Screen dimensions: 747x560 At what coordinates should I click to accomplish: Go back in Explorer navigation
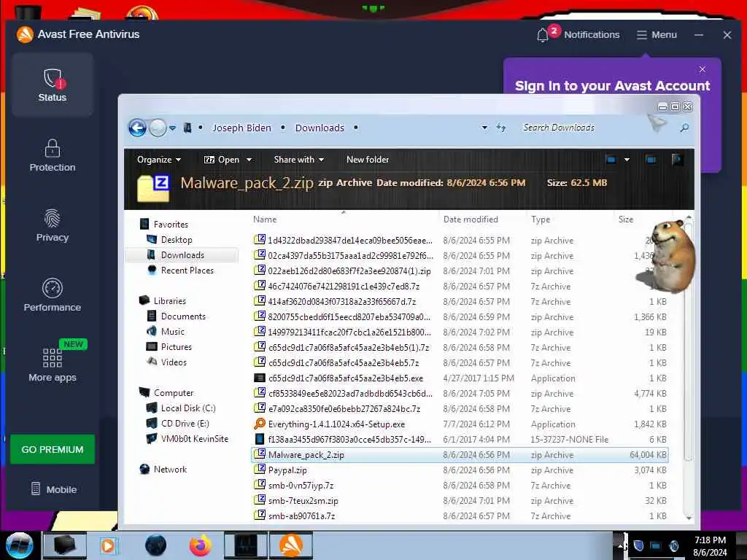click(138, 128)
